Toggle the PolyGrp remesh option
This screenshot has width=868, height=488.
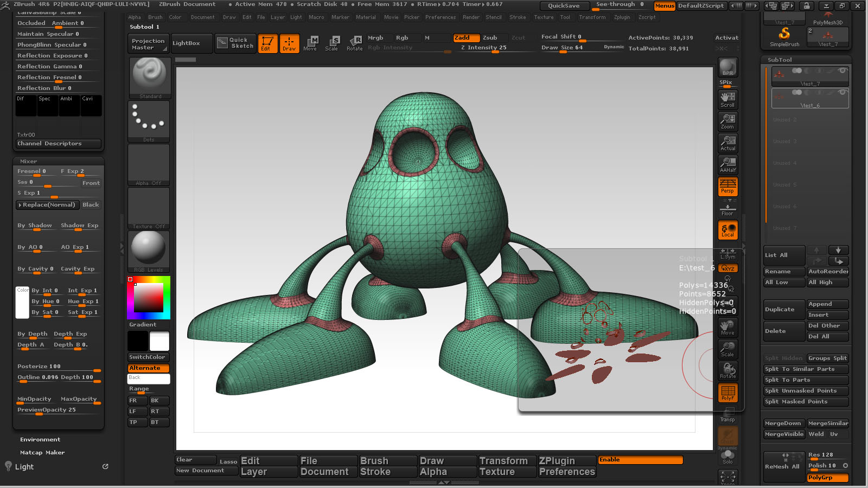(827, 478)
